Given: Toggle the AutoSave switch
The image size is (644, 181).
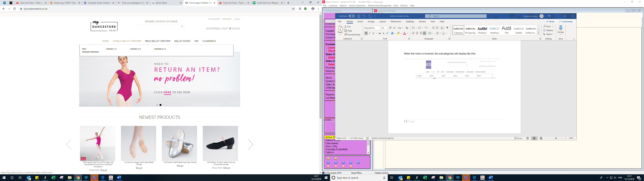Looking at the screenshot, I should (x=352, y=16).
